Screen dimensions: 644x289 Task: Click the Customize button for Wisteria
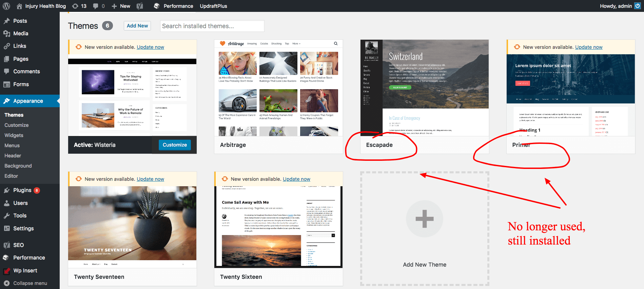pos(175,145)
